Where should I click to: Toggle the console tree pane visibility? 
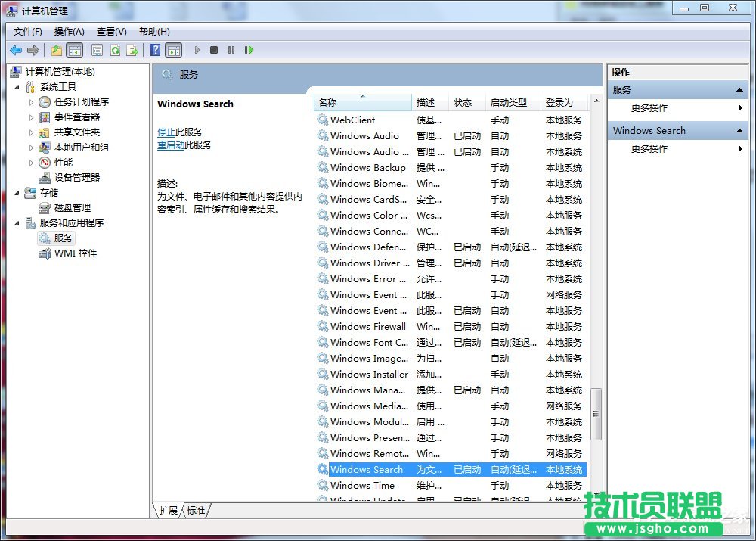click(x=74, y=49)
